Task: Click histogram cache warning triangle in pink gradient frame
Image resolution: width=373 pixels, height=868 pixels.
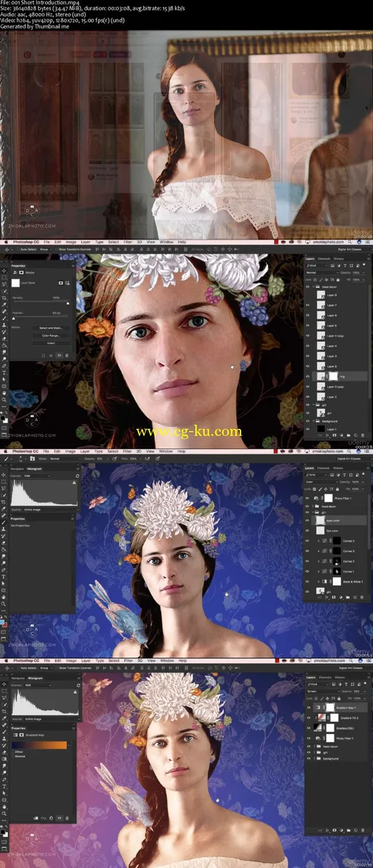Action: point(75,692)
